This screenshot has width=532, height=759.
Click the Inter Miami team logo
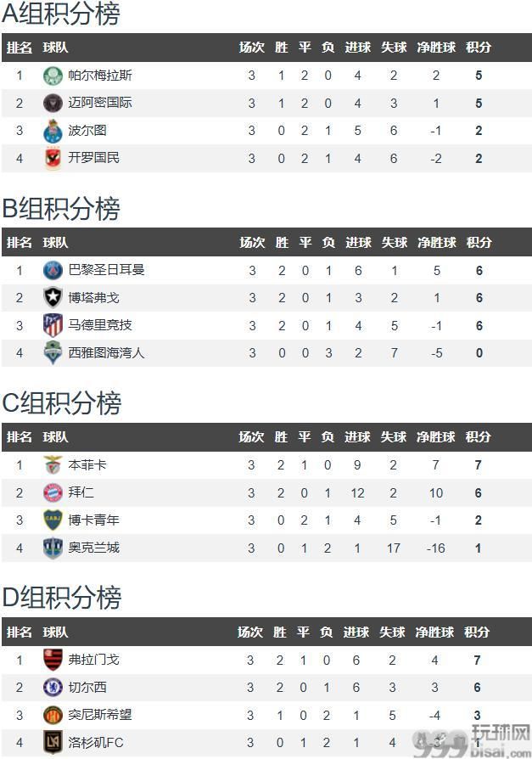coord(53,103)
